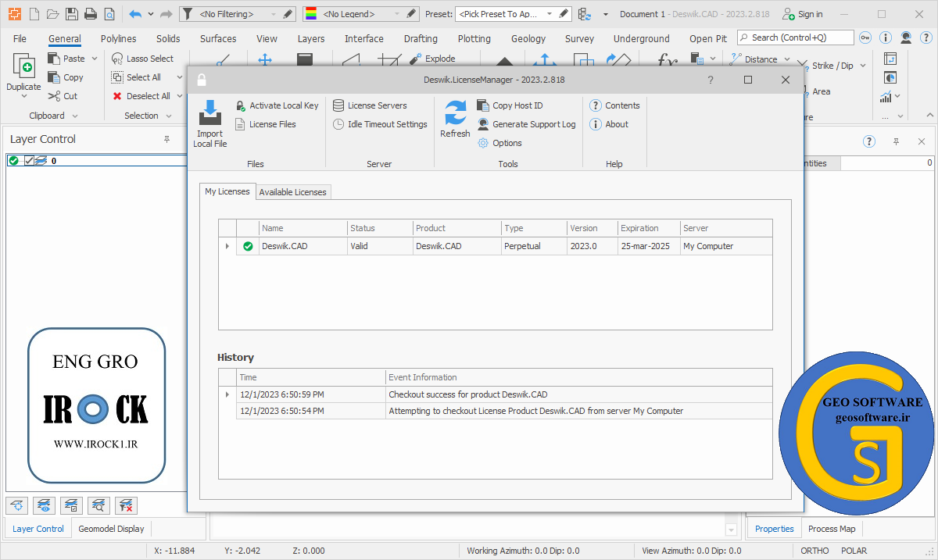Toggle the checkbox for layer 0
938x560 pixels.
(29, 161)
